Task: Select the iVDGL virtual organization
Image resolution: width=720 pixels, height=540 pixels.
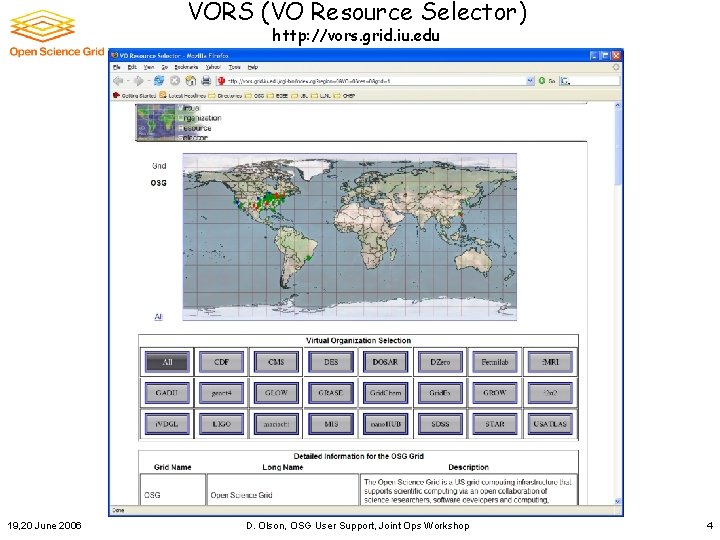Action: pyautogui.click(x=167, y=424)
